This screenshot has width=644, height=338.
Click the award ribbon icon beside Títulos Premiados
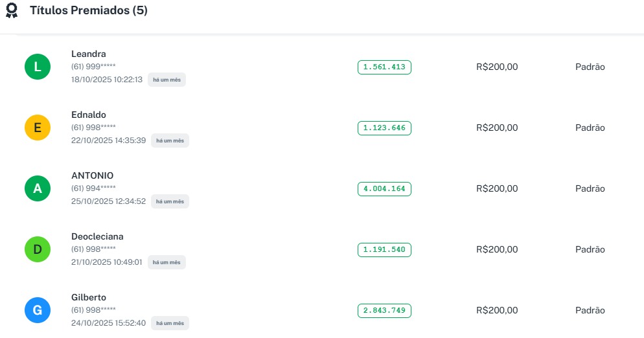point(12,11)
